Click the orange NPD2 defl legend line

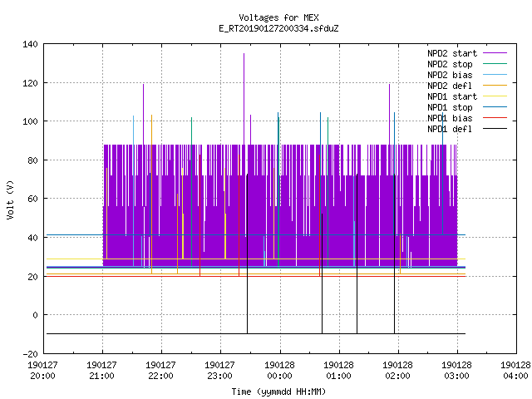[x=495, y=85]
